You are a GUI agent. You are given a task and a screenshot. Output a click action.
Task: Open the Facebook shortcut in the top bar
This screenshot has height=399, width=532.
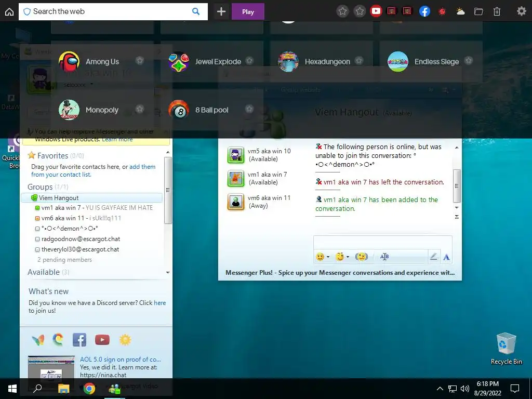(x=424, y=11)
